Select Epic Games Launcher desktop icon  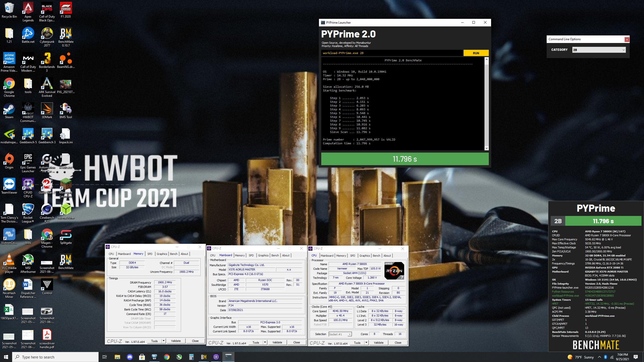pyautogui.click(x=28, y=163)
